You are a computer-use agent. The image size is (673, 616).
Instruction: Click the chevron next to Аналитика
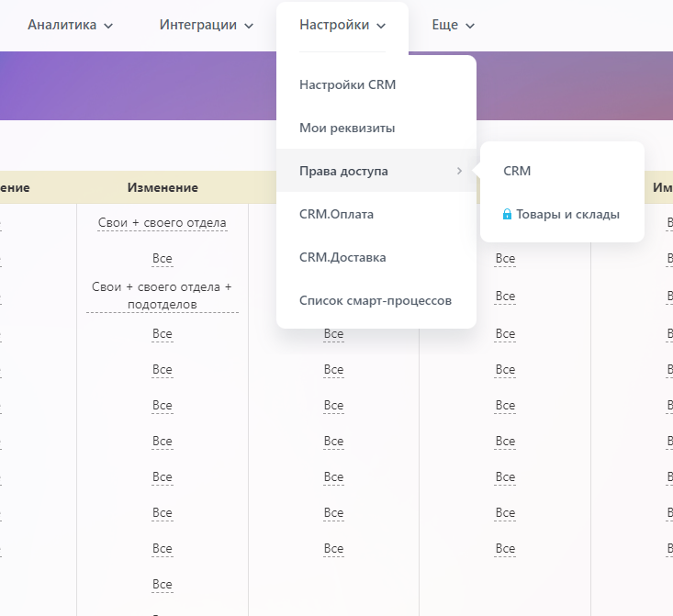coord(108,27)
